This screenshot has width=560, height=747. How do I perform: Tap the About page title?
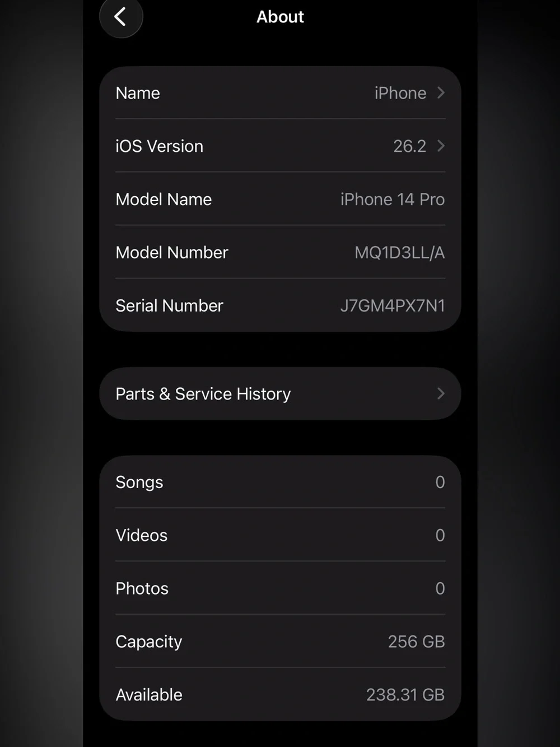tap(280, 17)
